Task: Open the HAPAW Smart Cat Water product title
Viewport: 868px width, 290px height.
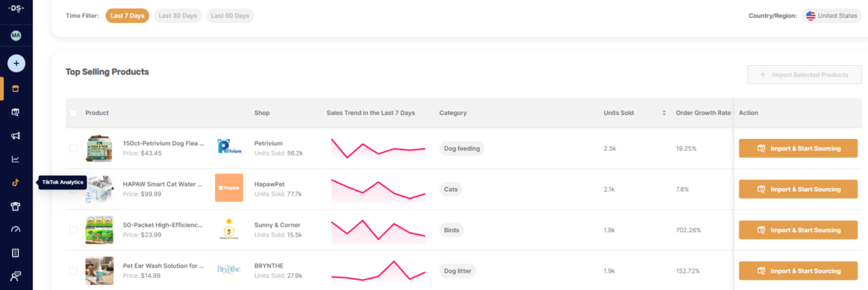Action: pyautogui.click(x=163, y=184)
